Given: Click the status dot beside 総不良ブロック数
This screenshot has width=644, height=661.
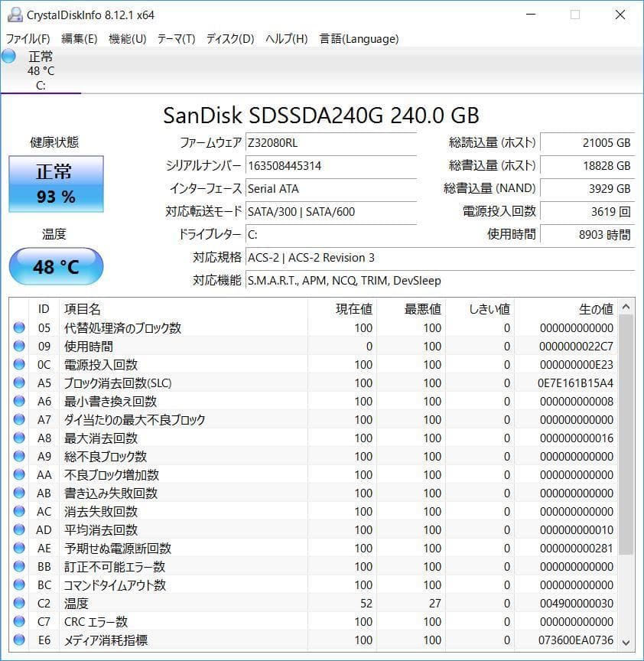Looking at the screenshot, I should 18,456.
